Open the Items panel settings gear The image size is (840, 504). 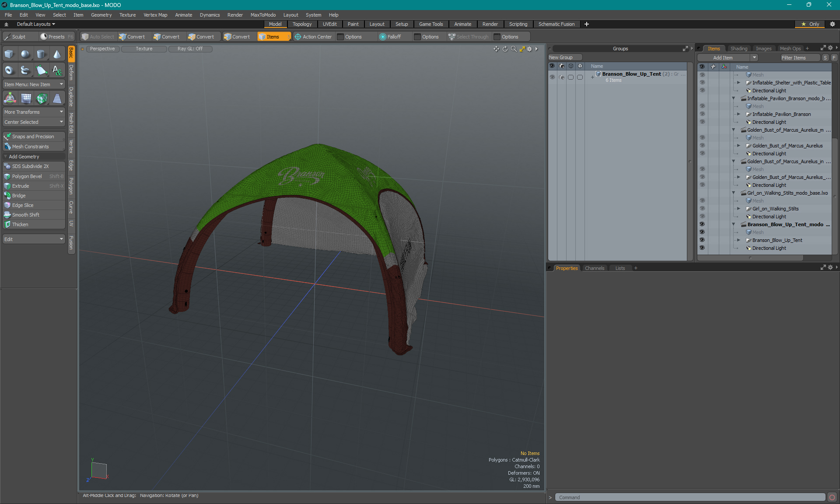830,48
